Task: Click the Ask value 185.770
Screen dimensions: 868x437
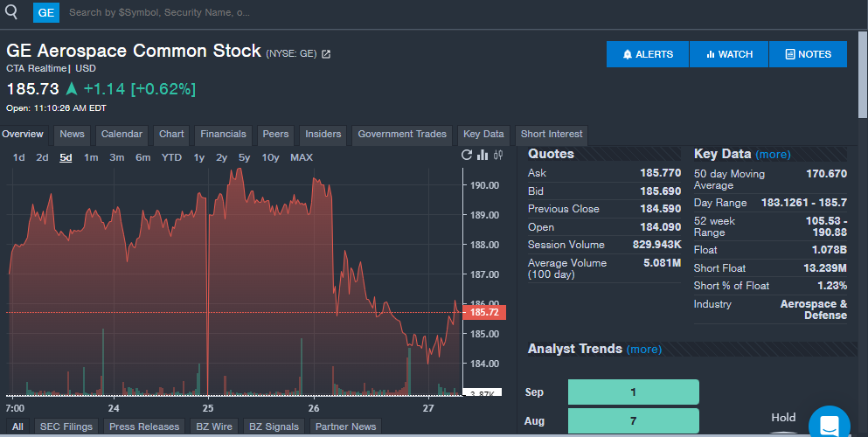Action: [661, 173]
